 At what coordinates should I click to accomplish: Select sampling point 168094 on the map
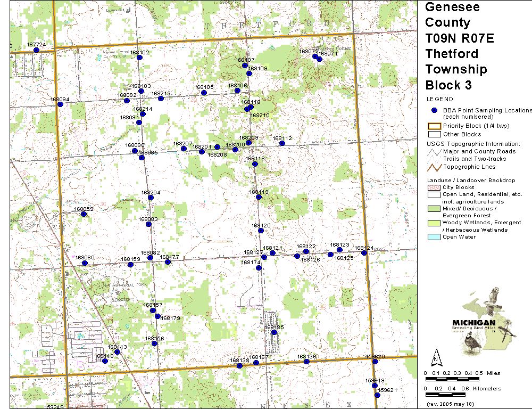[x=60, y=104]
